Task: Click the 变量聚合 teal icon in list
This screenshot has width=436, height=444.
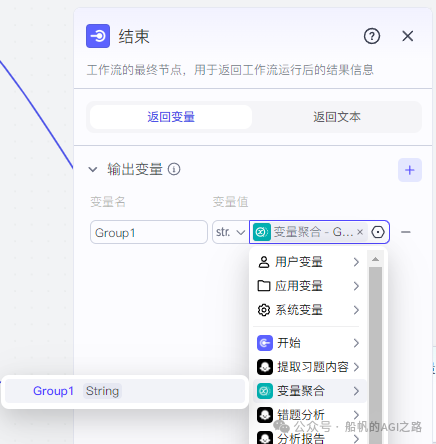Action: pos(265,391)
